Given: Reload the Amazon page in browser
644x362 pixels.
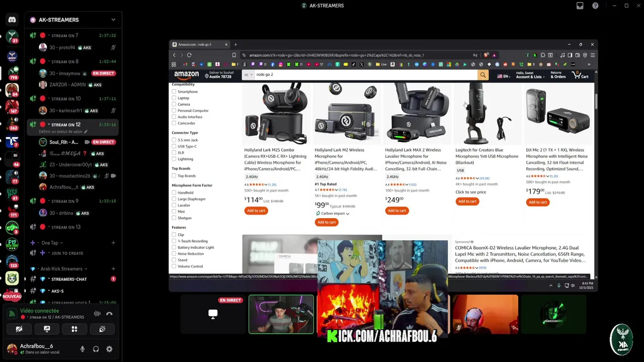Looking at the screenshot, I should (x=189, y=55).
